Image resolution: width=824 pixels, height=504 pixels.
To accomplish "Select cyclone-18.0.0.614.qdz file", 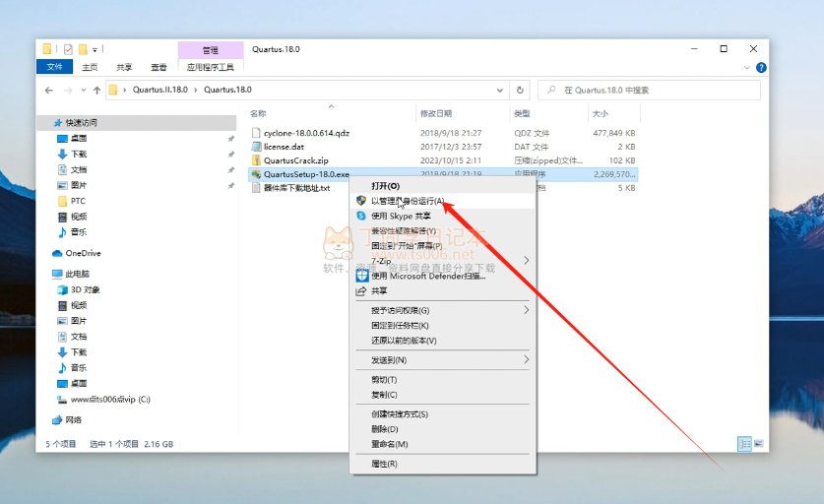I will pyautogui.click(x=306, y=133).
